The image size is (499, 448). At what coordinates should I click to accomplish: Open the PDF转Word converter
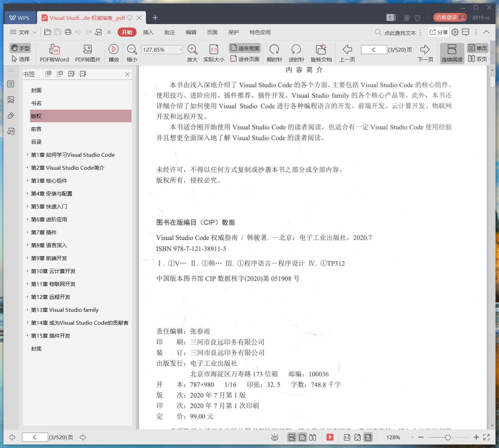(x=54, y=53)
